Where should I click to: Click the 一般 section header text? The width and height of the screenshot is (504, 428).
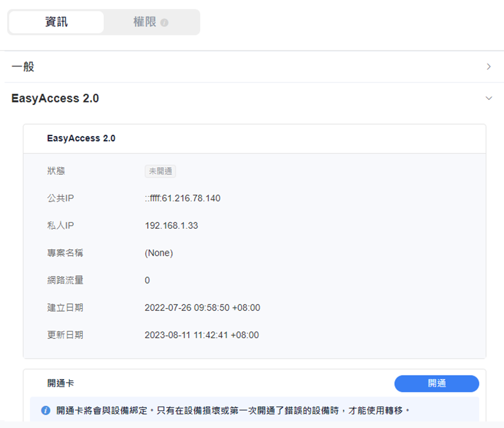(23, 66)
